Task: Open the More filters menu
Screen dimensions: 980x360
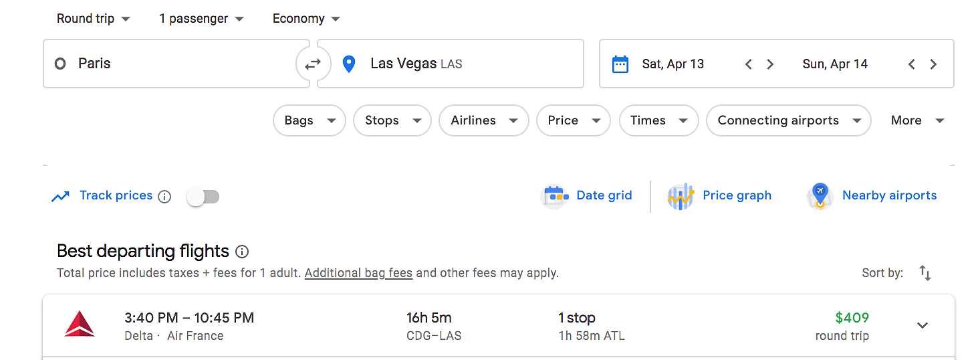Action: 917,120
